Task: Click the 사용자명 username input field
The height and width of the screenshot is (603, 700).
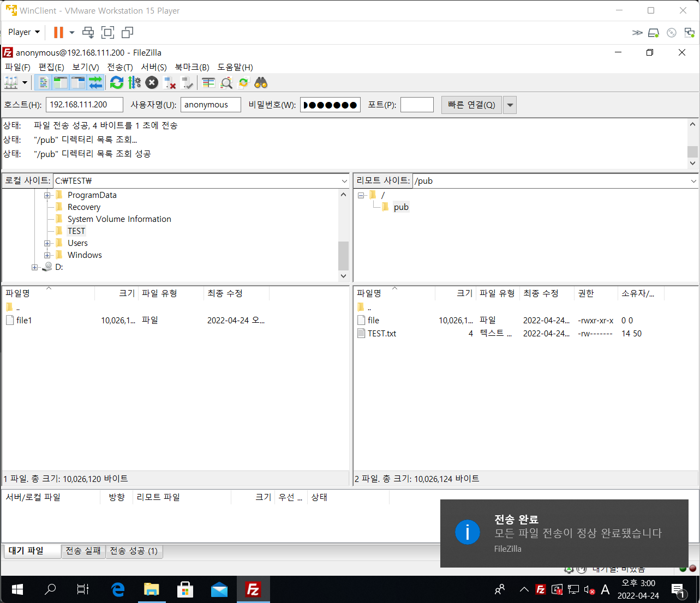Action: [x=211, y=105]
